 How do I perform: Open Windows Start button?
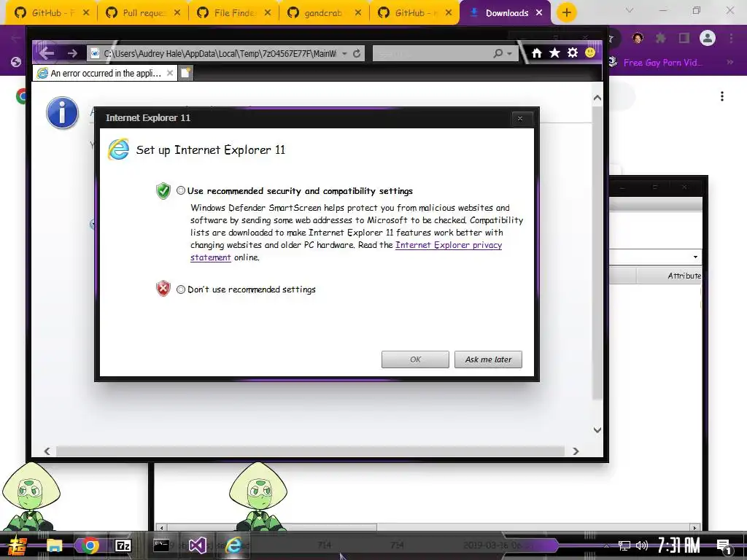coord(18,545)
